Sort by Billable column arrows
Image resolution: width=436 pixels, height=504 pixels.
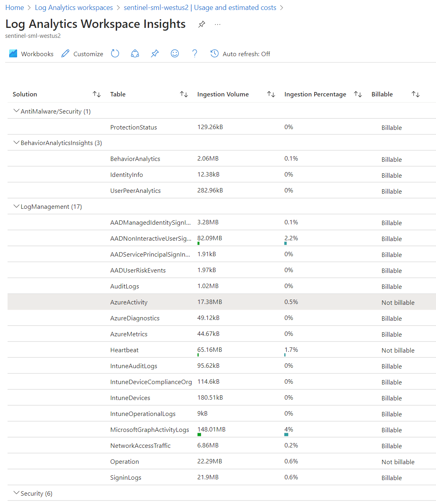(416, 94)
